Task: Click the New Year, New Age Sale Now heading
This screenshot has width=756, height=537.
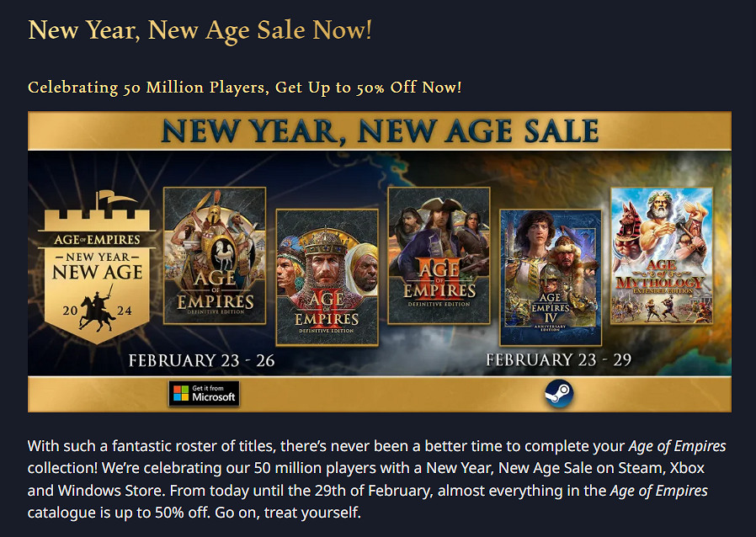Action: tap(200, 30)
